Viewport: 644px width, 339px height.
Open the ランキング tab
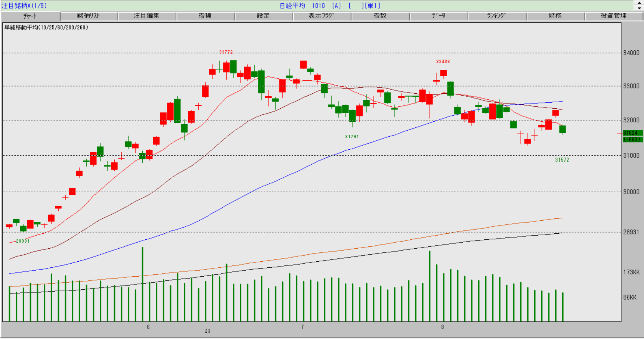(x=497, y=16)
